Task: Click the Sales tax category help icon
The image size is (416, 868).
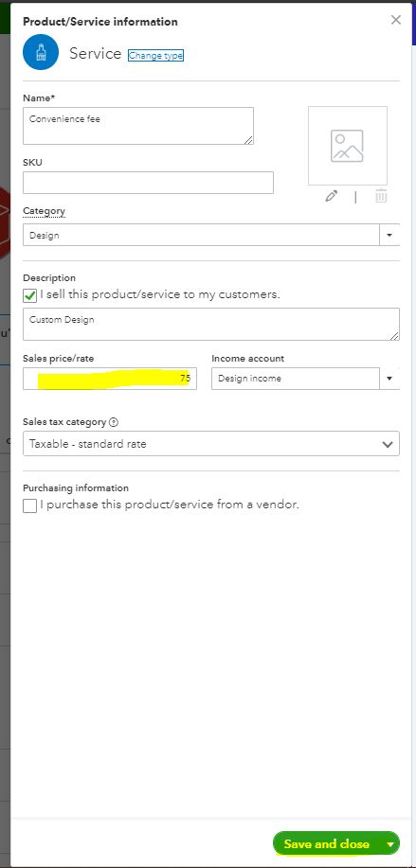Action: [x=114, y=422]
